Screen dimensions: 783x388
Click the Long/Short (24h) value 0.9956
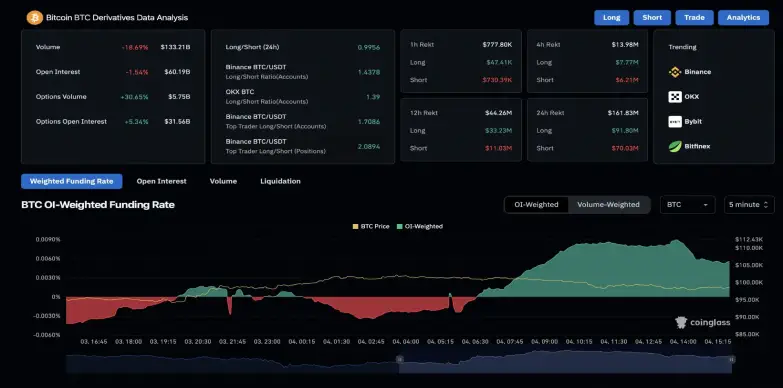(x=369, y=47)
